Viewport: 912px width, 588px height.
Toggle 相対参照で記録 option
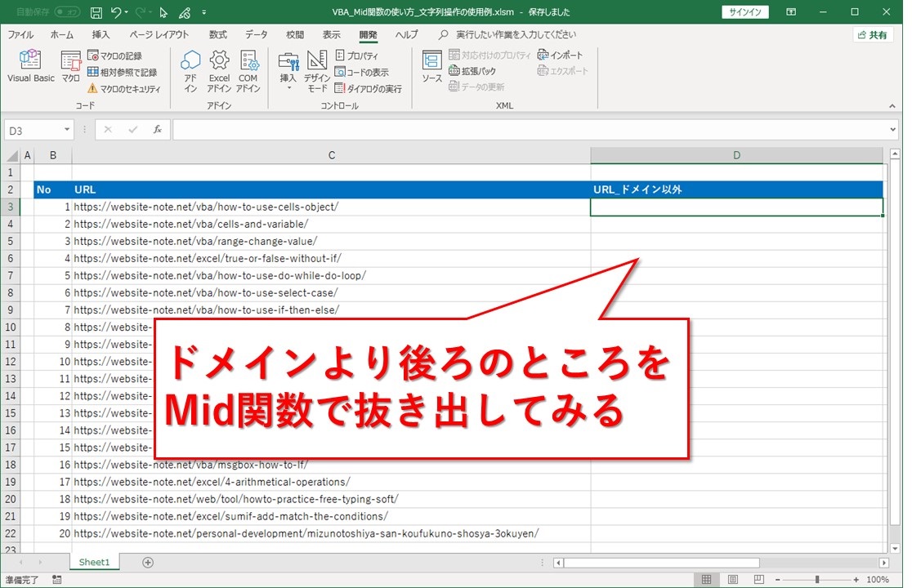122,72
